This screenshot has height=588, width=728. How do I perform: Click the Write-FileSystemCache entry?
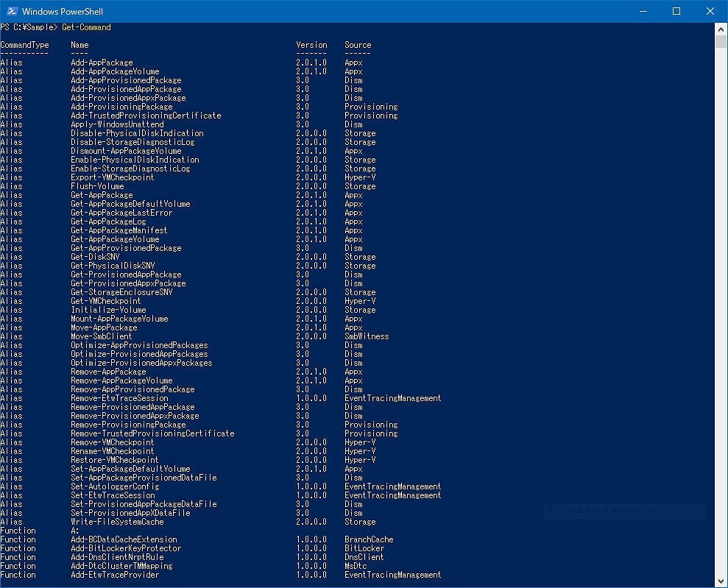tap(118, 522)
